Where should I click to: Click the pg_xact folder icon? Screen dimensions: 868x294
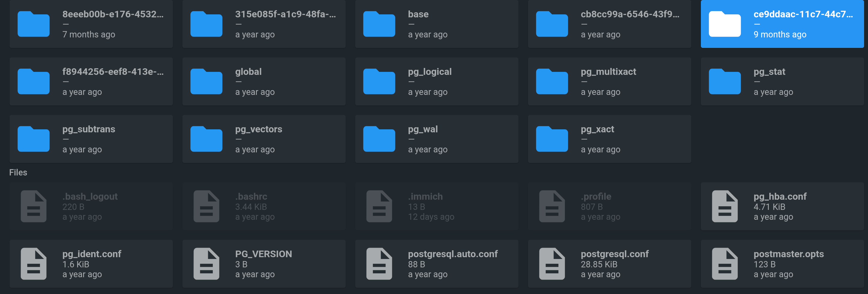point(552,139)
